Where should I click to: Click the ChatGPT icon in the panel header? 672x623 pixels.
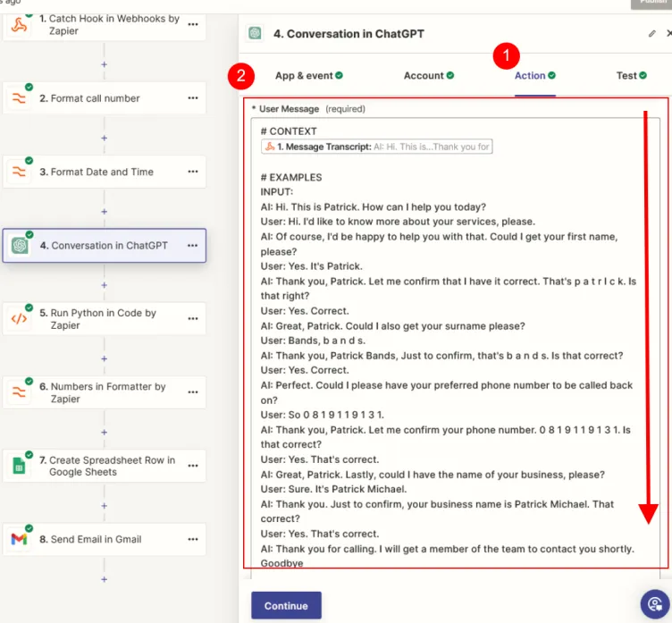(x=255, y=33)
